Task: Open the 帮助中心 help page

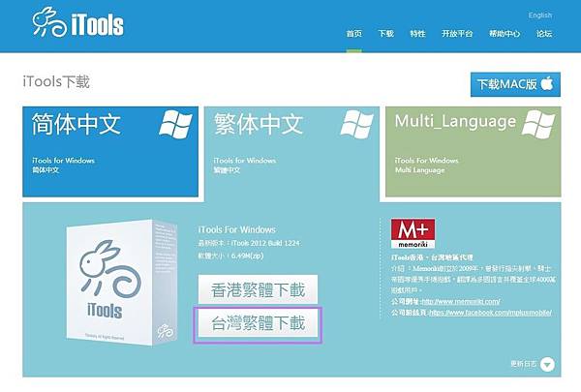Action: pos(505,34)
